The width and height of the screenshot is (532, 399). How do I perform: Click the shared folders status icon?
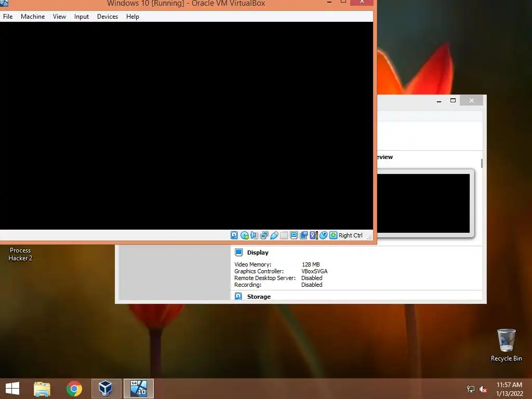pos(284,235)
